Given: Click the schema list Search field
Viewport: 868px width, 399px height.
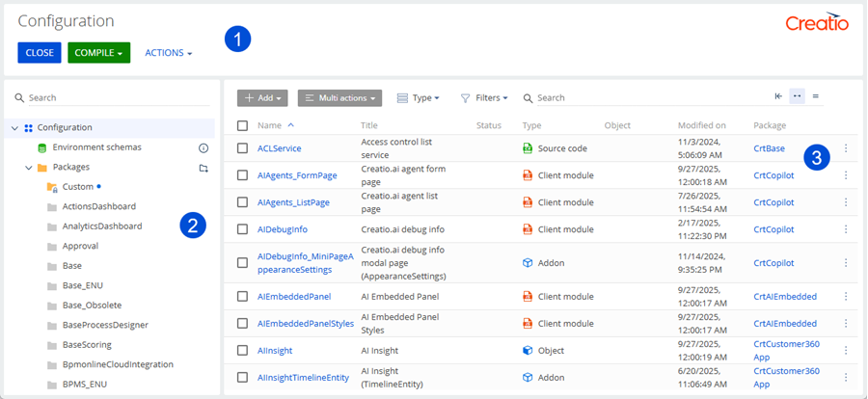Looking at the screenshot, I should point(598,98).
